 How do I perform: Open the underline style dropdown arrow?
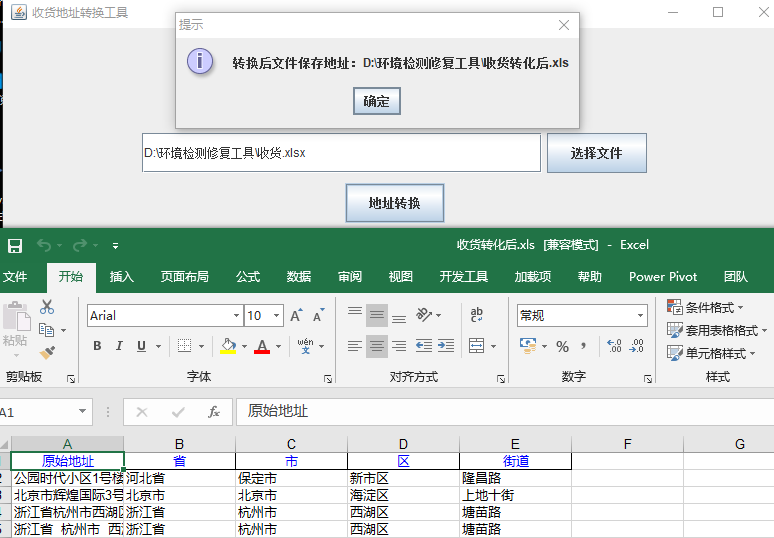pos(158,346)
